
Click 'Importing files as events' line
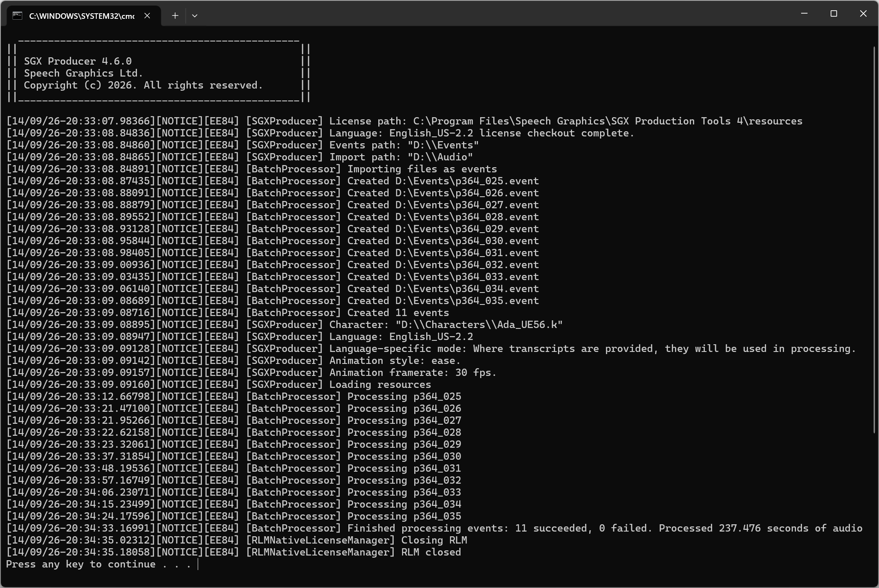252,169
